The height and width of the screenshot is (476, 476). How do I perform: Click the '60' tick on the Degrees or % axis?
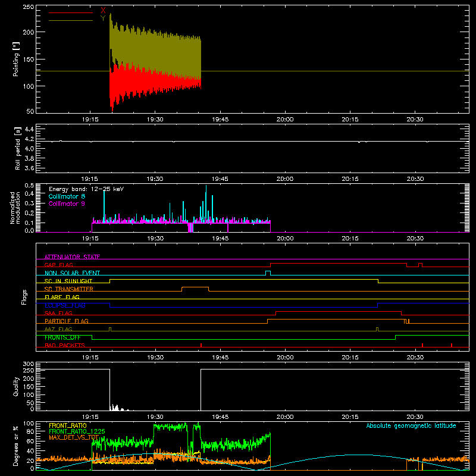30,441
